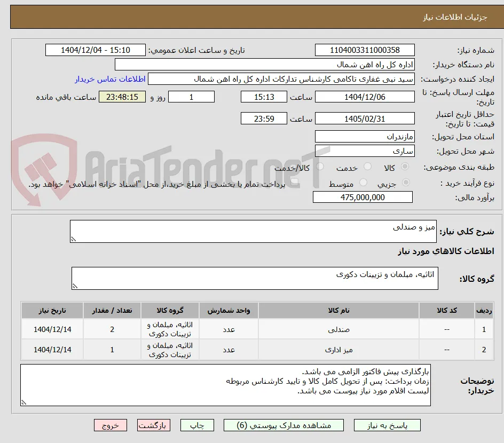Select the 'متوسط' purchase type radio
Image resolution: width=504 pixels, height=443 pixels.
(363, 183)
